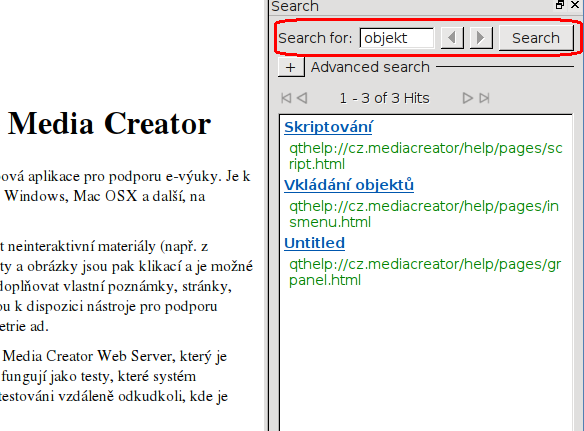Click the Media Creator heading
The height and width of the screenshot is (431, 584).
point(110,124)
